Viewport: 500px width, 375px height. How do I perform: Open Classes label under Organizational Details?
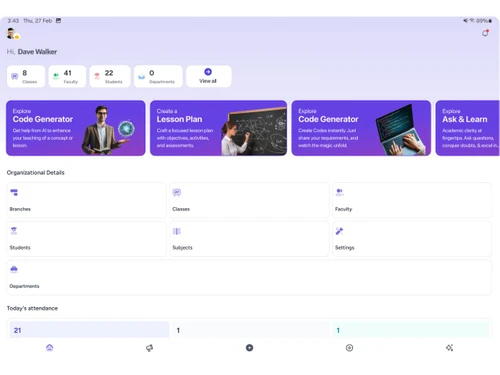point(181,209)
